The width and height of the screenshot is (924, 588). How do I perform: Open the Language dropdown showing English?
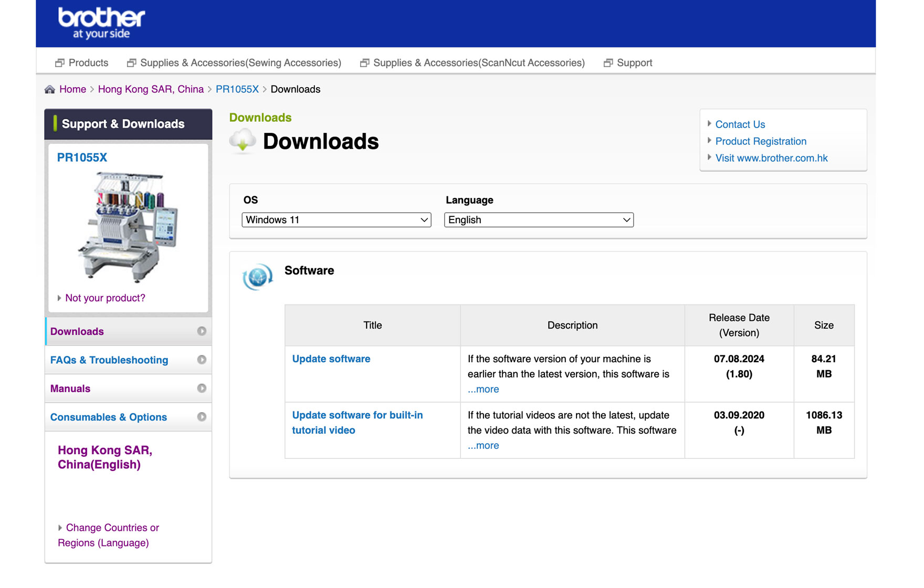[x=539, y=220]
